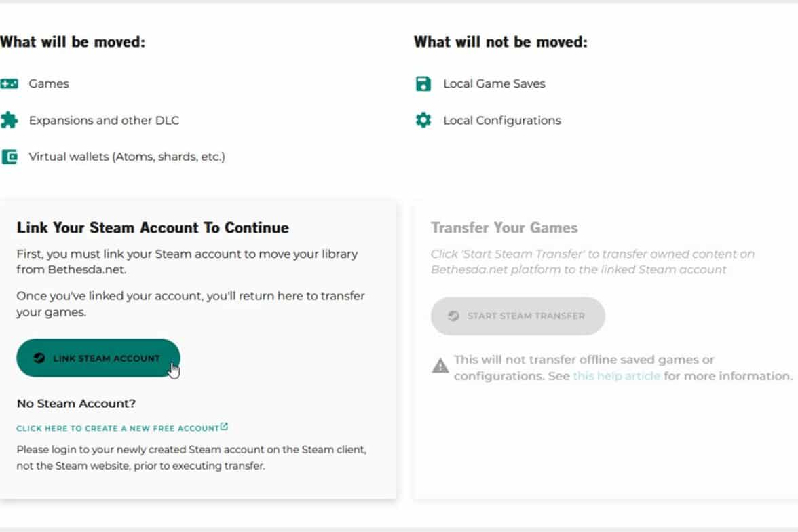Click the game controller icon beside Games
Image resolution: width=798 pixels, height=532 pixels.
click(9, 84)
